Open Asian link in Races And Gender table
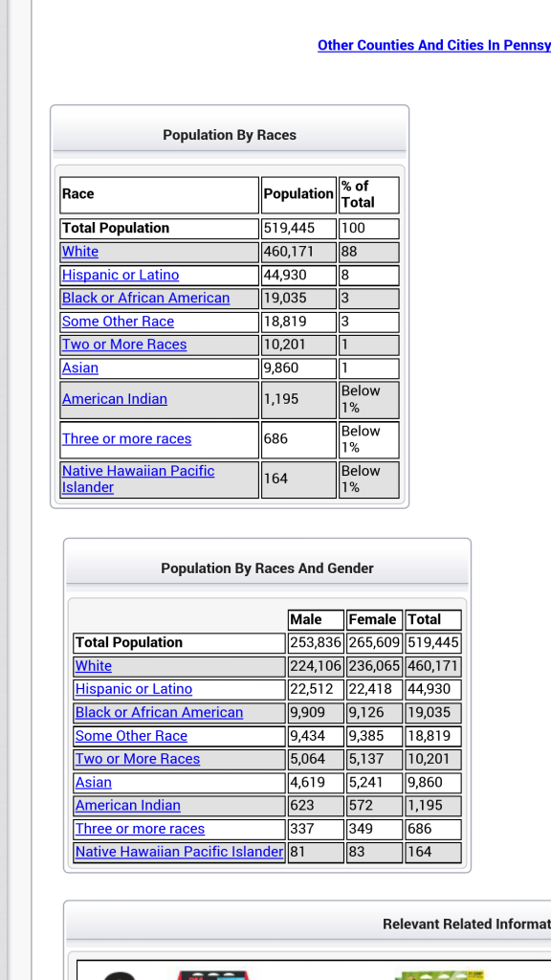This screenshot has width=551, height=980. point(94,783)
